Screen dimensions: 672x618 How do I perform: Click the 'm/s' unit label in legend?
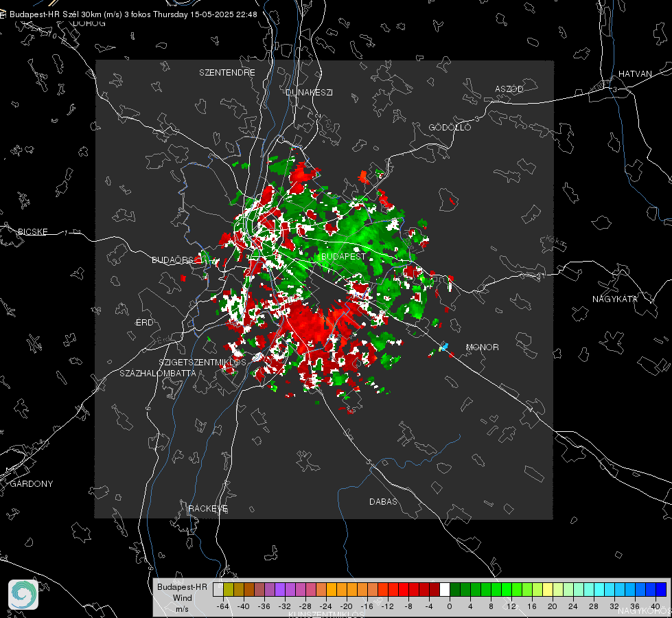[182, 609]
